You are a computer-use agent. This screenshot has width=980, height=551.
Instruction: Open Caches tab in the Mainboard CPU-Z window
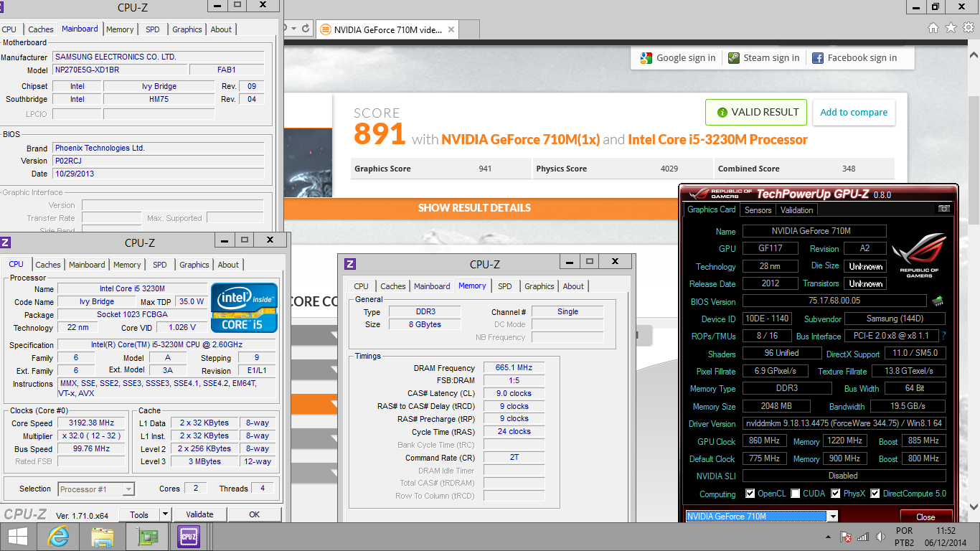point(41,29)
